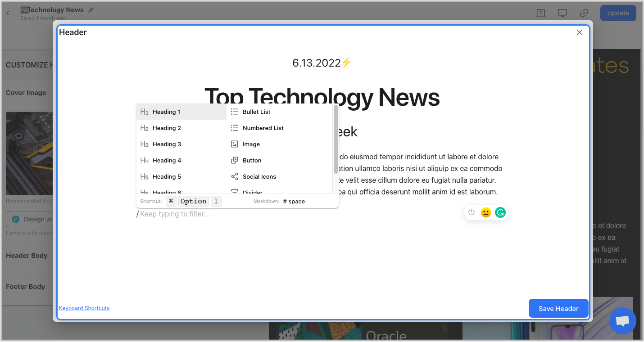644x342 pixels.
Task: Insert an Image block
Action: [x=279, y=144]
